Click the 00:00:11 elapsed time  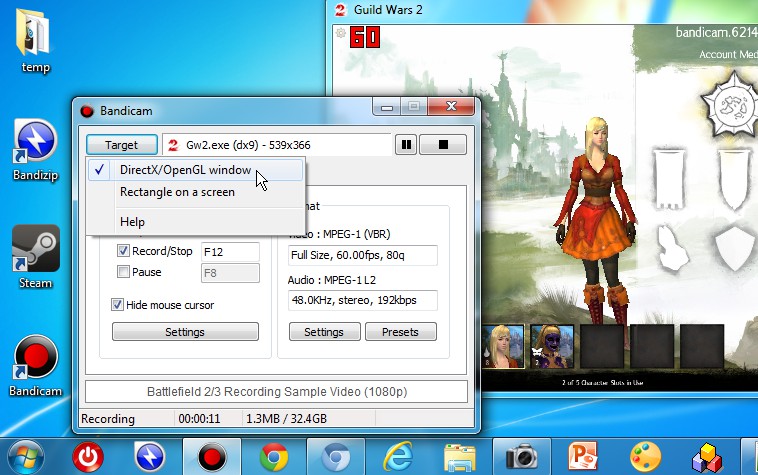[x=199, y=418]
